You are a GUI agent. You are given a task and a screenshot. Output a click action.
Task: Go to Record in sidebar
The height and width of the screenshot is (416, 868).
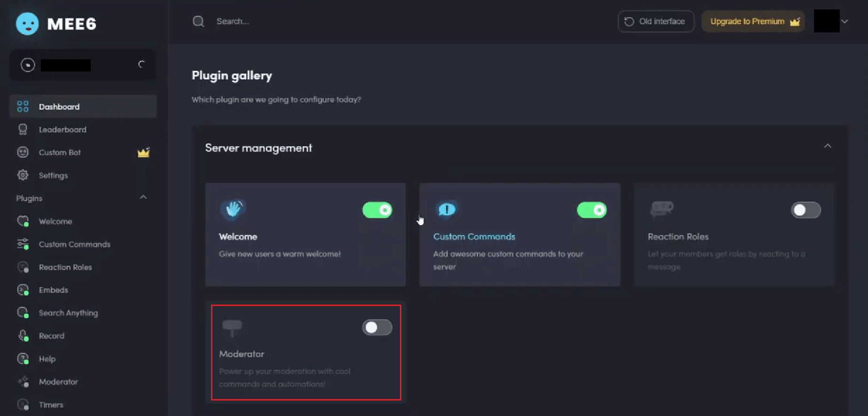[52, 336]
